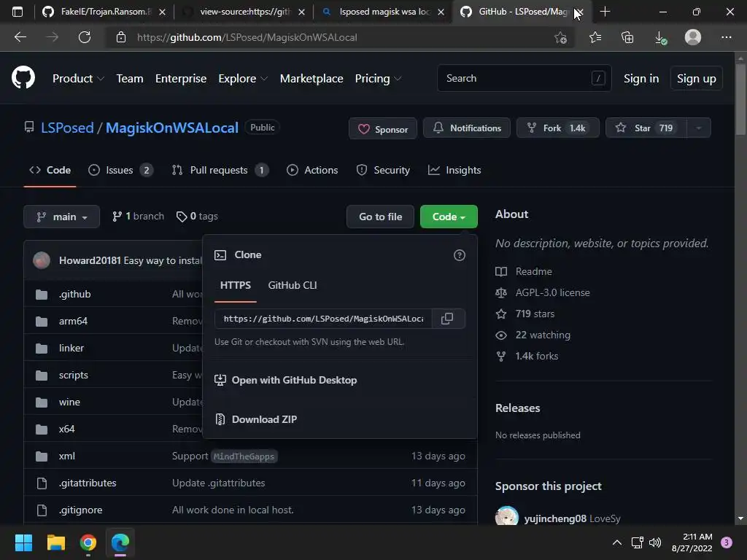Image resolution: width=747 pixels, height=560 pixels.
Task: Show hidden system tray icons
Action: click(617, 542)
